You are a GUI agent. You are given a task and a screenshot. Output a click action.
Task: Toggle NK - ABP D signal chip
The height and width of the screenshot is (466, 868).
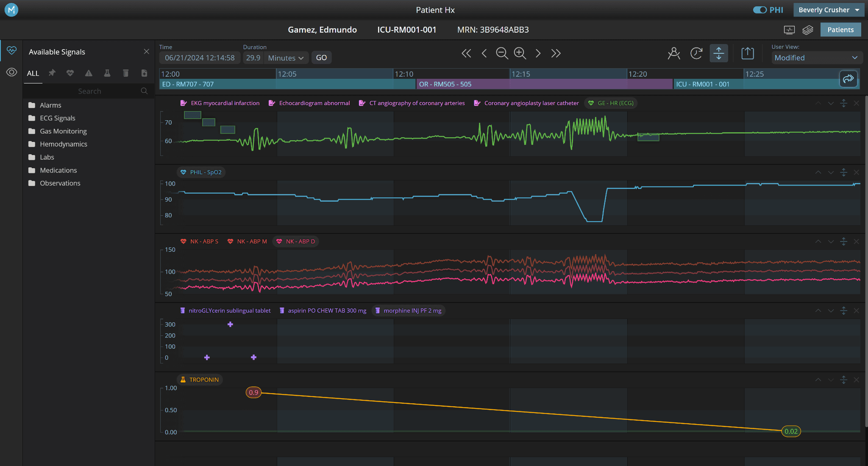click(296, 241)
